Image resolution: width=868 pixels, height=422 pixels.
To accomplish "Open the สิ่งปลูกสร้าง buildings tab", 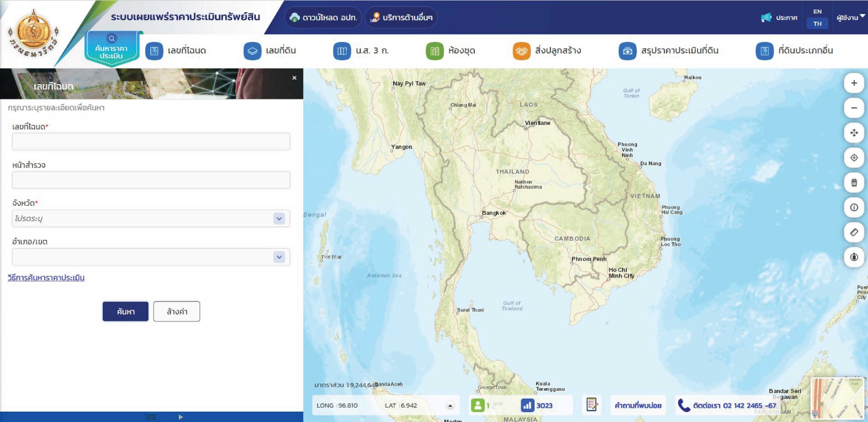I will (x=547, y=51).
